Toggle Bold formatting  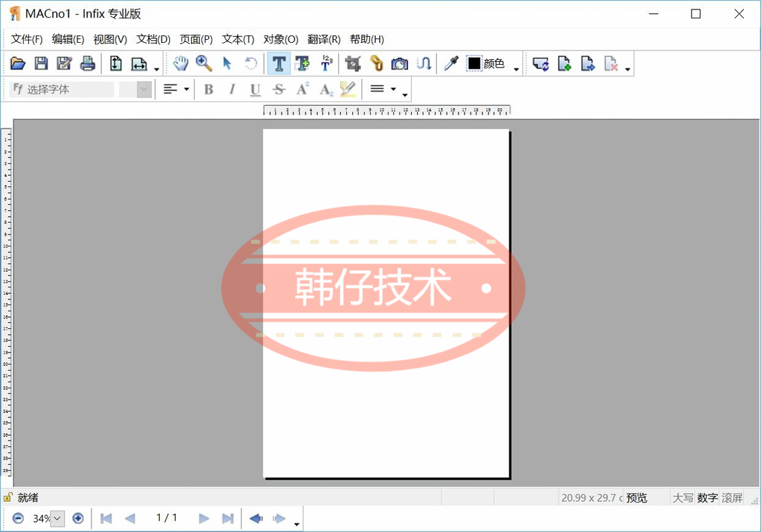tap(209, 89)
